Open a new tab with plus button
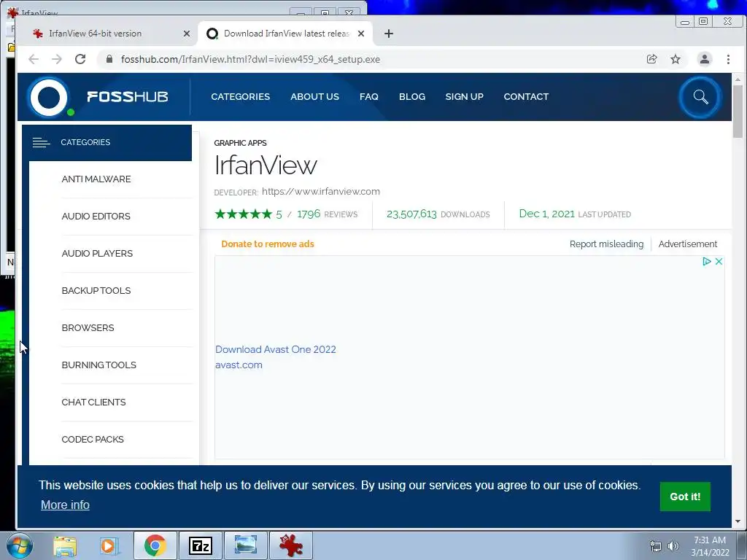Image resolution: width=747 pixels, height=560 pixels. point(388,34)
